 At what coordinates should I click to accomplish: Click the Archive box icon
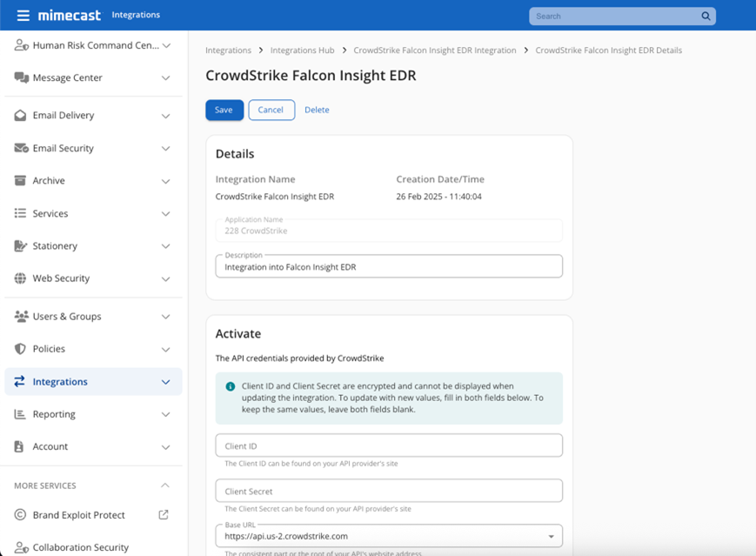point(20,180)
